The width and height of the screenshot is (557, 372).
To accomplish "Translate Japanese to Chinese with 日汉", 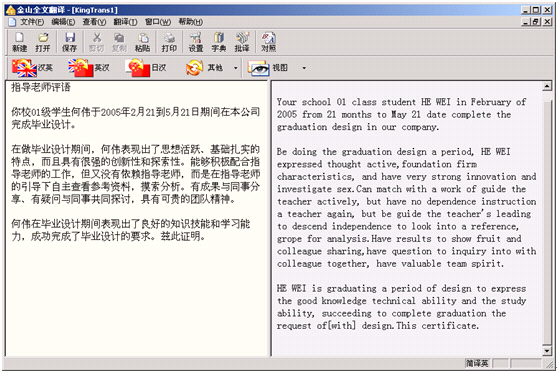I will (146, 68).
